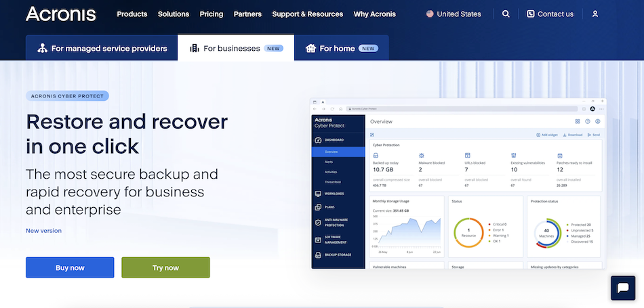Image resolution: width=644 pixels, height=308 pixels.
Task: Click the Existing vulnerabilities icon
Action: click(x=513, y=156)
